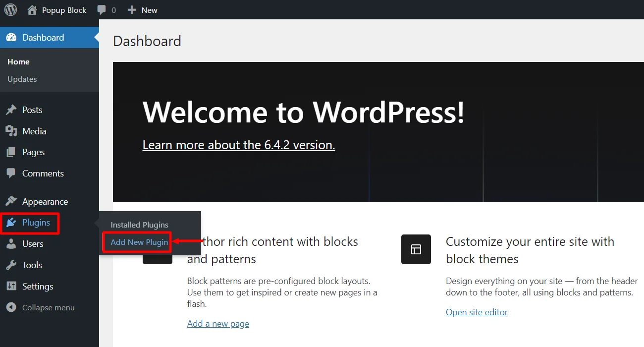Click the Posts pushpin icon
This screenshot has width=644, height=347.
[x=11, y=110]
